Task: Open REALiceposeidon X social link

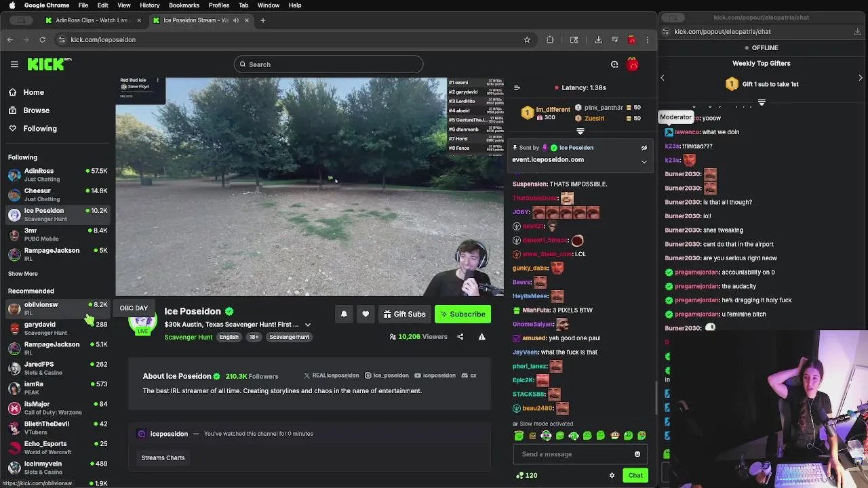Action: coord(332,376)
